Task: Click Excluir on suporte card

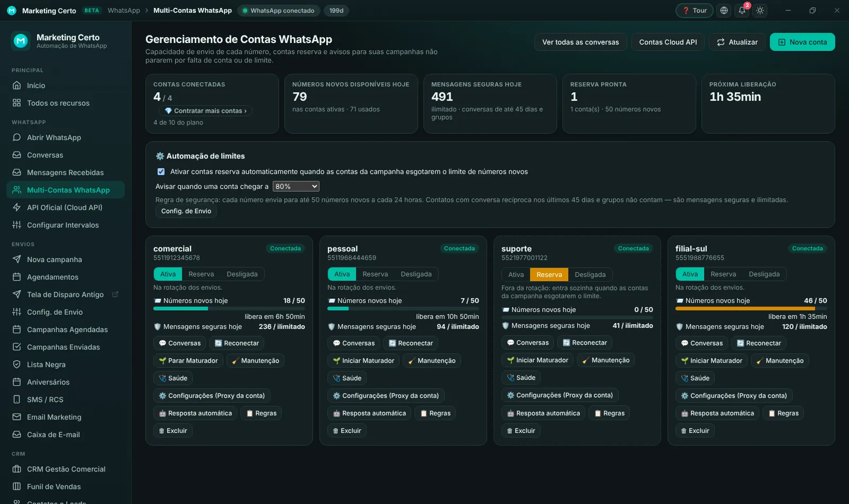Action: 521,431
